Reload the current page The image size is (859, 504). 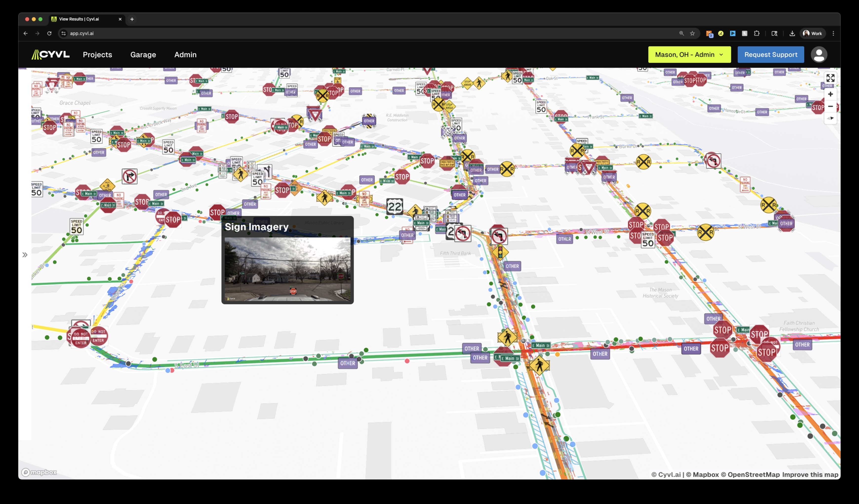coord(49,33)
